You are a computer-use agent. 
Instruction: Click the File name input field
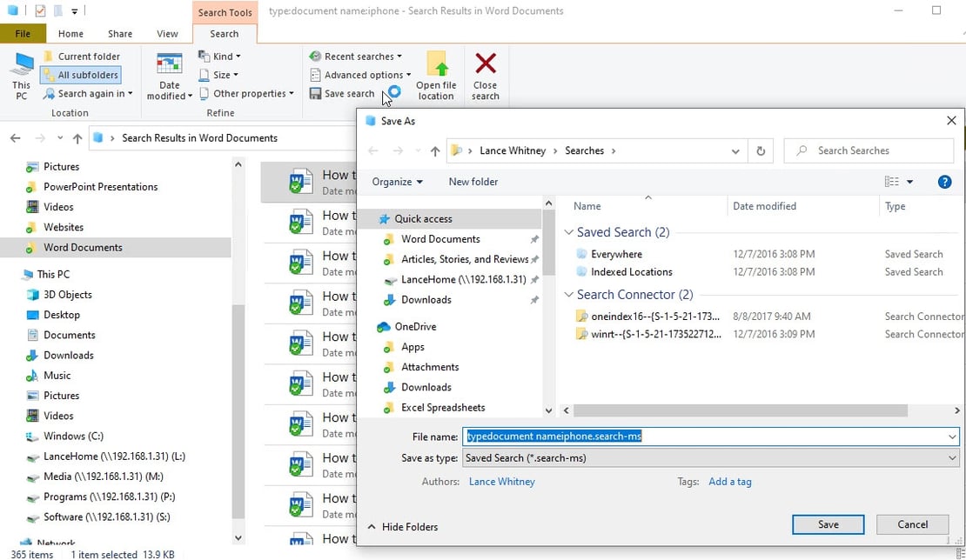coord(705,437)
